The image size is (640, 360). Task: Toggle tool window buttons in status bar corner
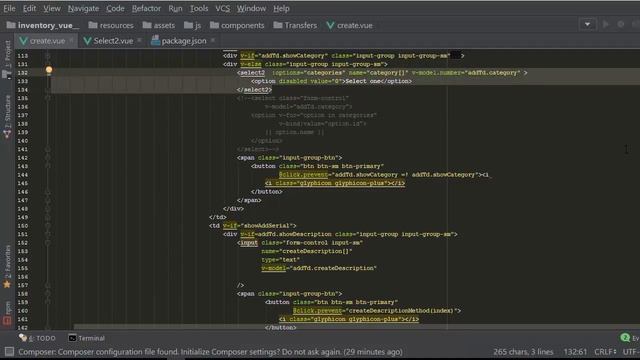pos(9,351)
